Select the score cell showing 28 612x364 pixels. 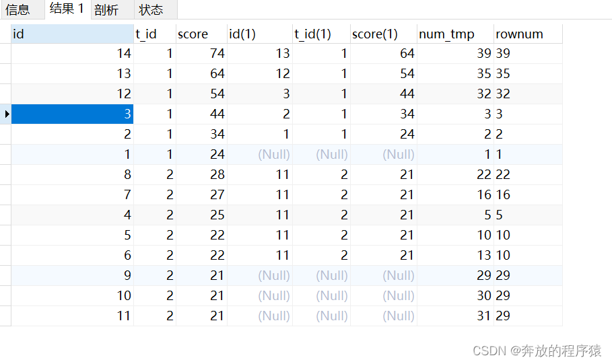[x=201, y=175]
